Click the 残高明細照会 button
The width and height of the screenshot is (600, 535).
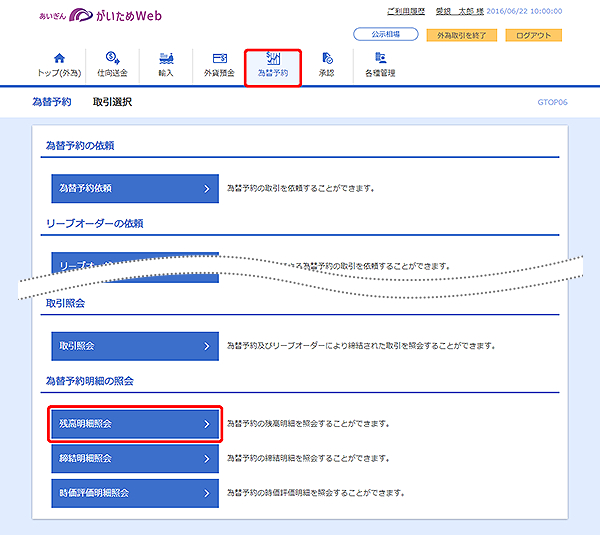point(135,424)
